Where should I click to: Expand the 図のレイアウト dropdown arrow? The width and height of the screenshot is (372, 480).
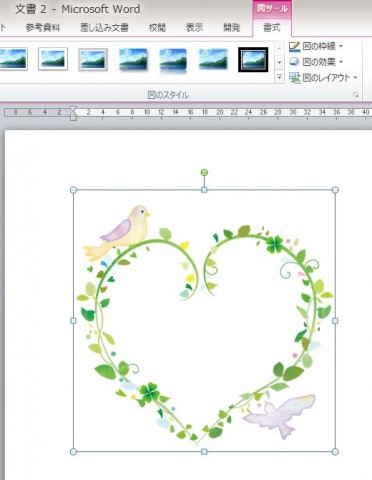click(x=355, y=78)
